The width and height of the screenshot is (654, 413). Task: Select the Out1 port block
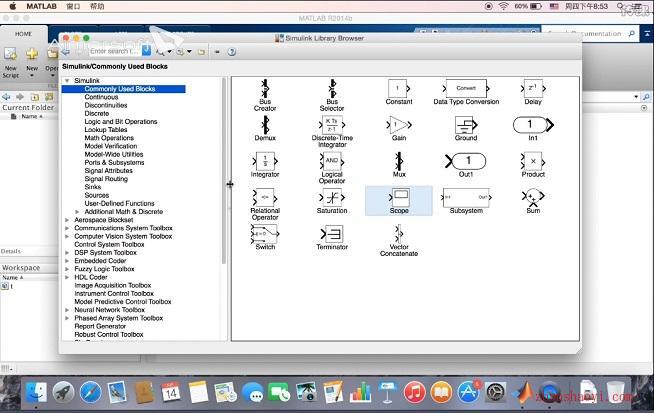pyautogui.click(x=466, y=165)
